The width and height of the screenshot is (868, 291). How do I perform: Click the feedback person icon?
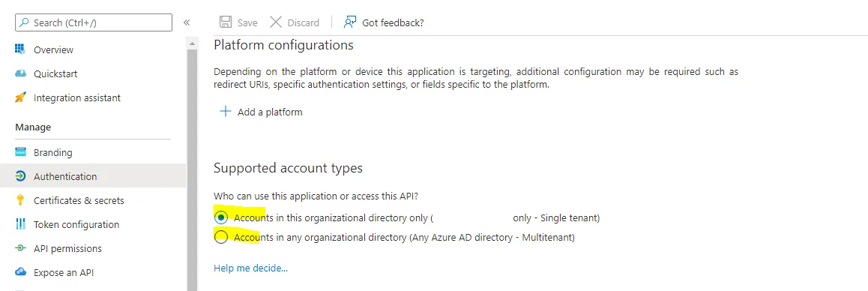(x=349, y=22)
